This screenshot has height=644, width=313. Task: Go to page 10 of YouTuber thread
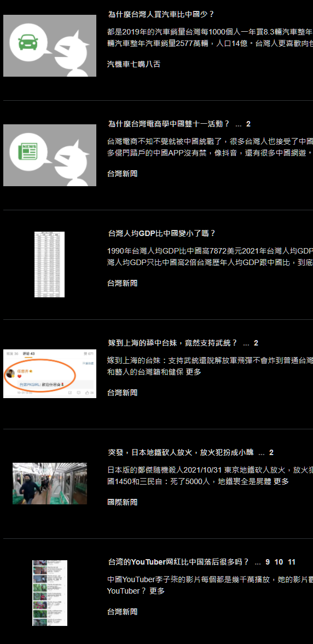pyautogui.click(x=279, y=562)
